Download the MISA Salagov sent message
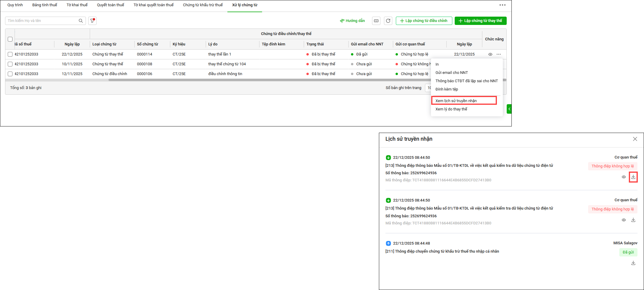Screen dimensions: 644x290 (x=633, y=263)
